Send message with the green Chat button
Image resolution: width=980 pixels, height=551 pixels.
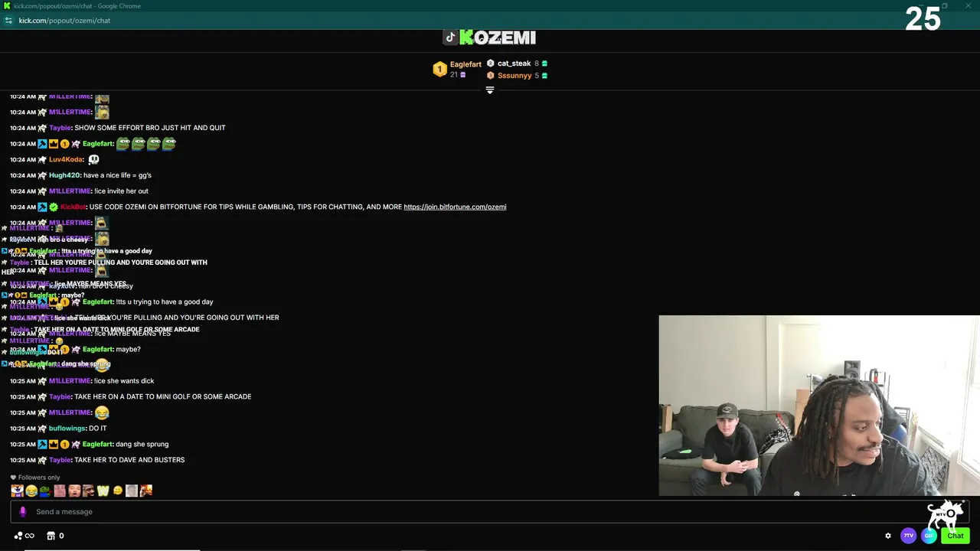click(955, 536)
